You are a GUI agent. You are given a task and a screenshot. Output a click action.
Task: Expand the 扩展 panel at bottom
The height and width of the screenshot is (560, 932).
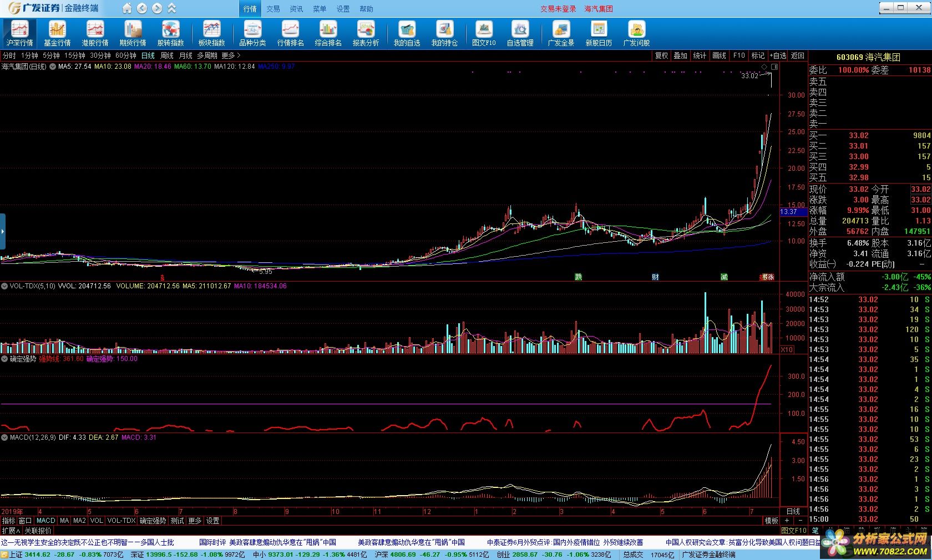(11, 531)
